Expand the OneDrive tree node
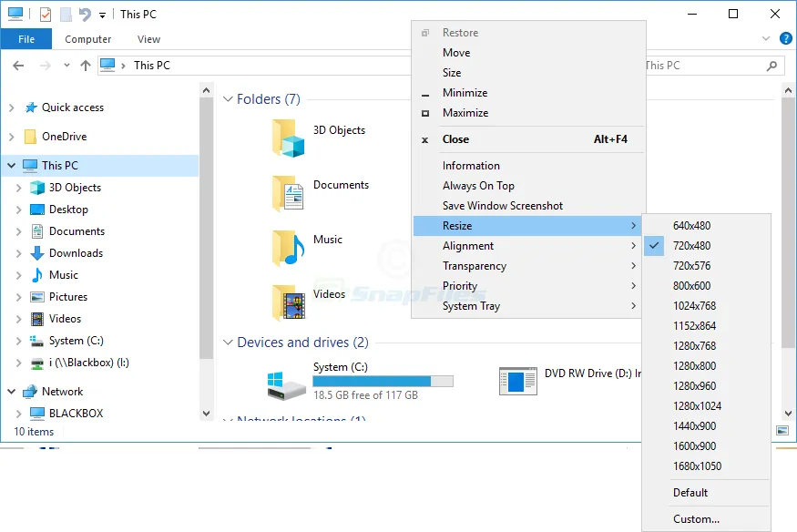 [12, 136]
